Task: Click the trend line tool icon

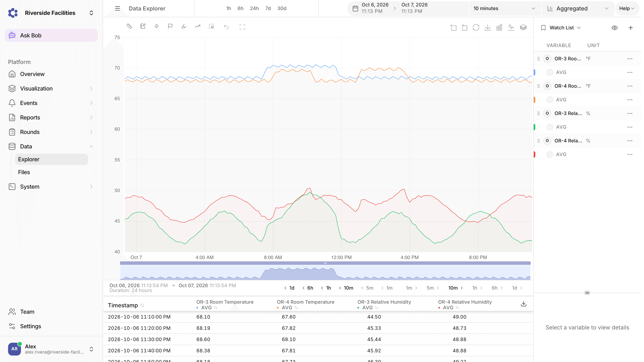Action: click(x=198, y=26)
